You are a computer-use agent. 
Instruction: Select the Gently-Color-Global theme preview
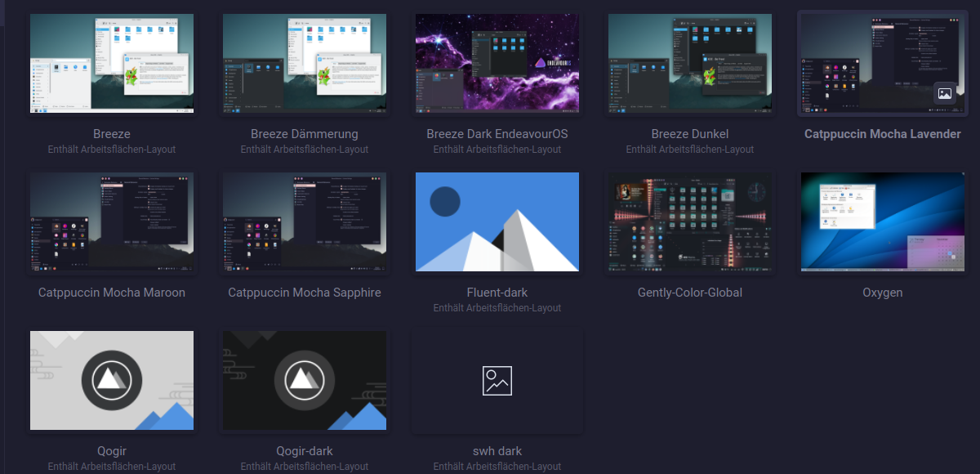[x=690, y=221]
